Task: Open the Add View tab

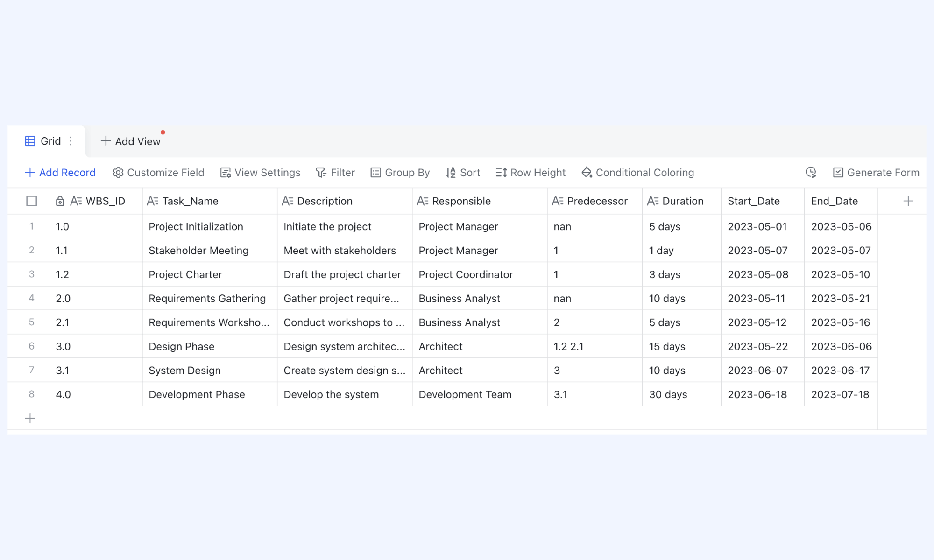Action: 131,141
